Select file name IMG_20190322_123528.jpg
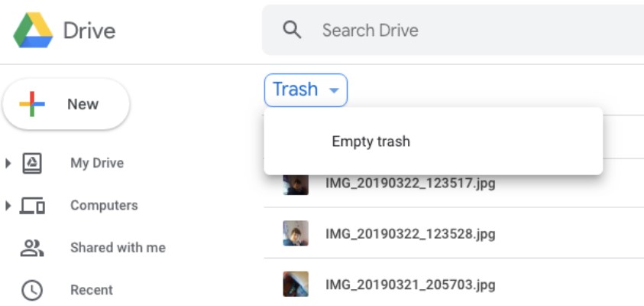Viewport: 644px width, 306px height. tap(410, 234)
